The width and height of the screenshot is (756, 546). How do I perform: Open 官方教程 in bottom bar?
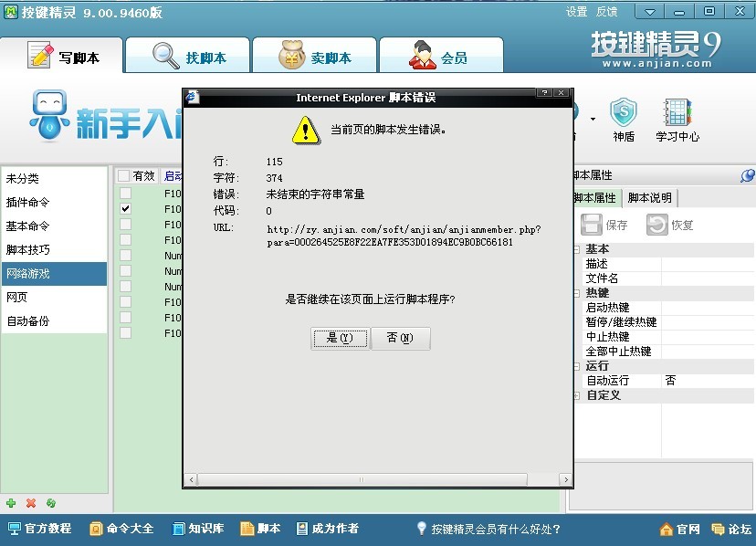[40, 529]
